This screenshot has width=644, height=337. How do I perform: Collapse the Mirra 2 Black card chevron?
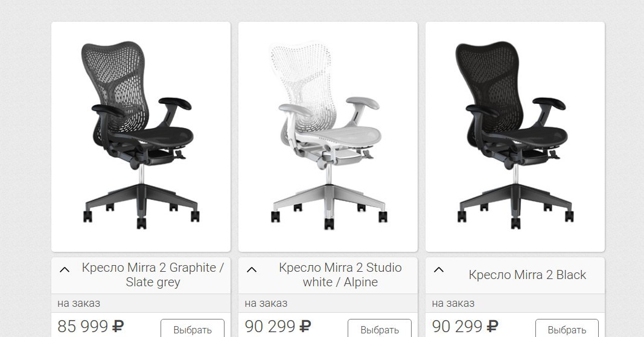click(x=439, y=270)
